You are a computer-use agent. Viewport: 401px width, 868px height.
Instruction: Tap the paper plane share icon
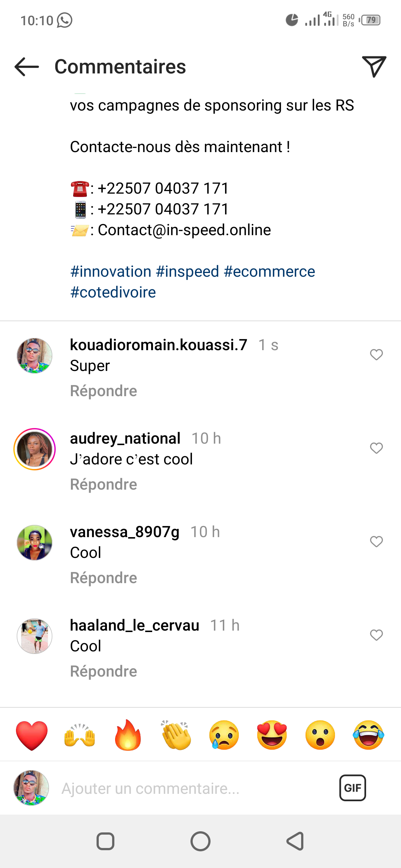tap(374, 66)
